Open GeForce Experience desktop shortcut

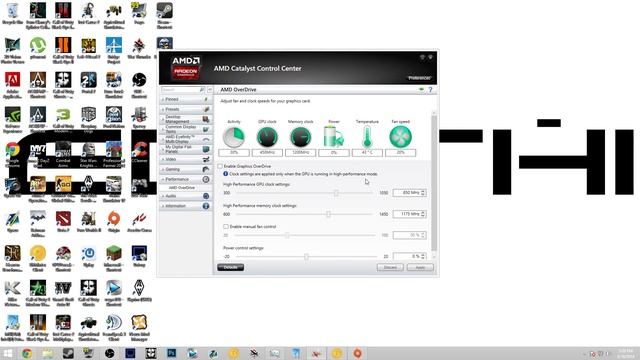click(13, 120)
